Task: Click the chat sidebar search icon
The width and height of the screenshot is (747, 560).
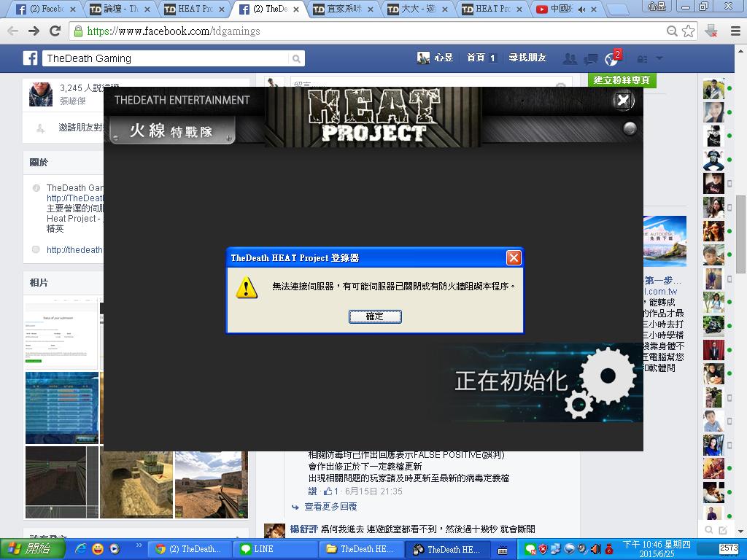Action: [709, 529]
